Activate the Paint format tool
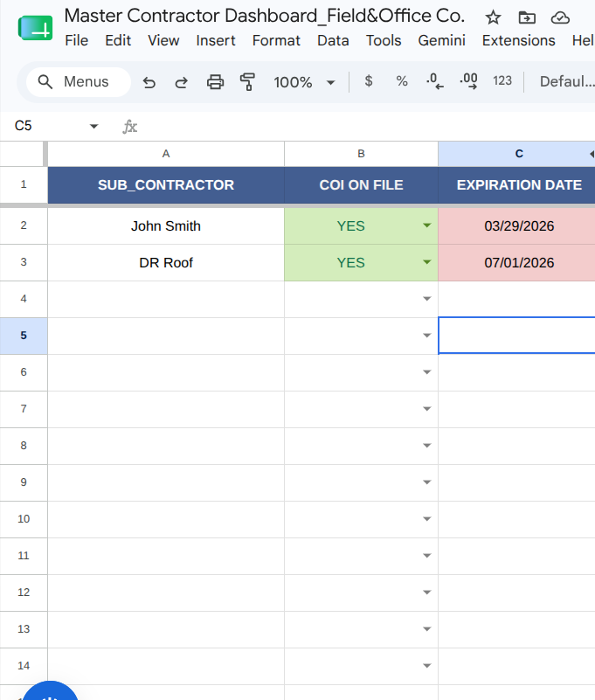Viewport: 595px width, 700px height. click(247, 82)
